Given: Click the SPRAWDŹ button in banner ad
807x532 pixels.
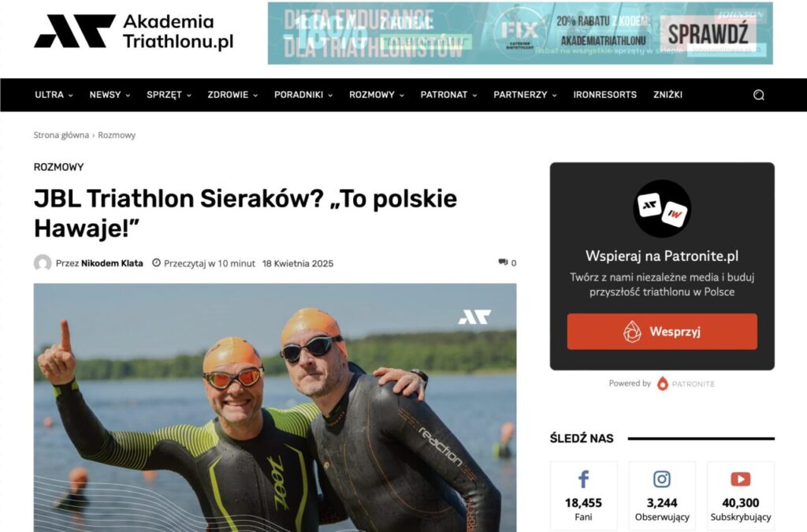Looking at the screenshot, I should pyautogui.click(x=708, y=35).
